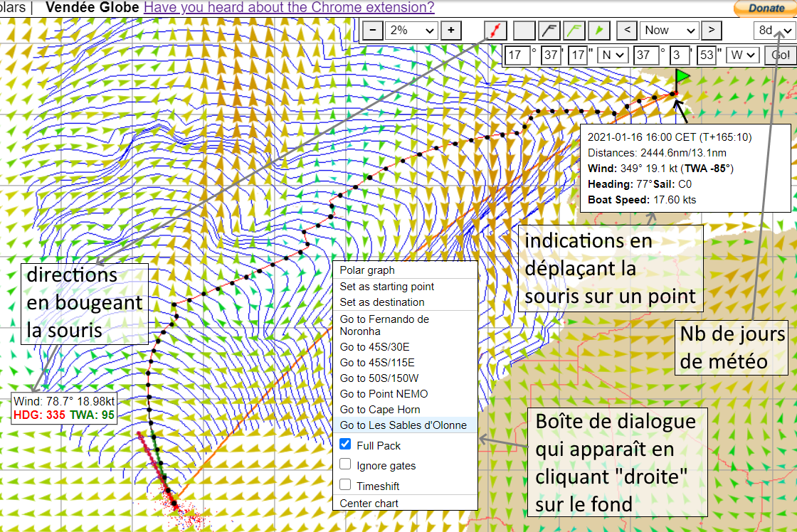The image size is (797, 532).
Task: Select Go to Cape Horn menu entry
Action: (380, 410)
